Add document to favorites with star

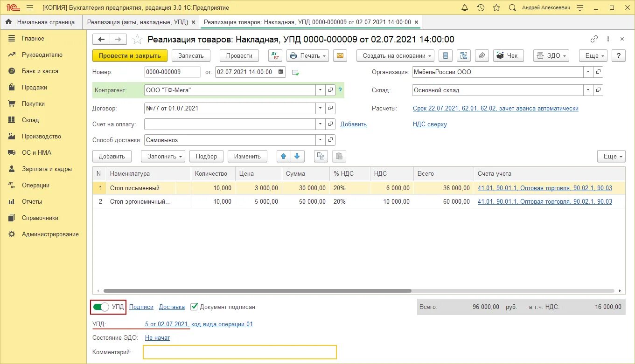click(137, 40)
